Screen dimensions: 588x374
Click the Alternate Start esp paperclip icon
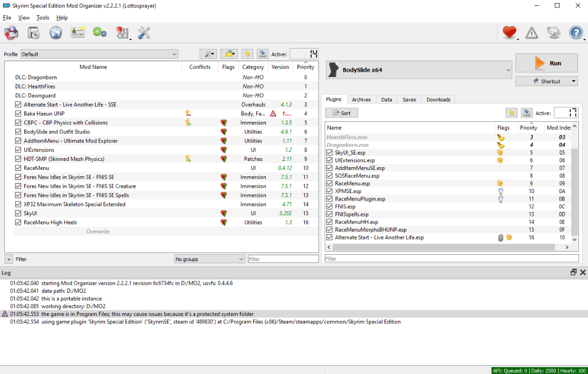coord(500,237)
